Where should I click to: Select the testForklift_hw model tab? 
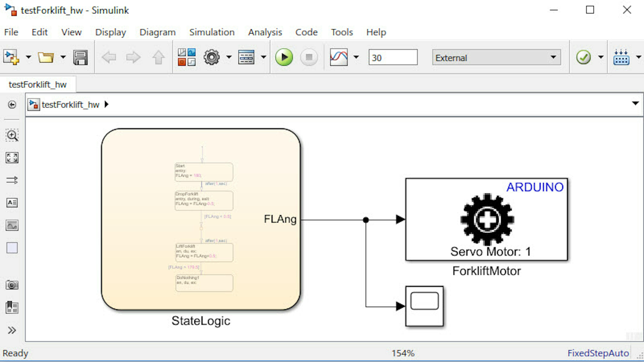[x=38, y=84]
